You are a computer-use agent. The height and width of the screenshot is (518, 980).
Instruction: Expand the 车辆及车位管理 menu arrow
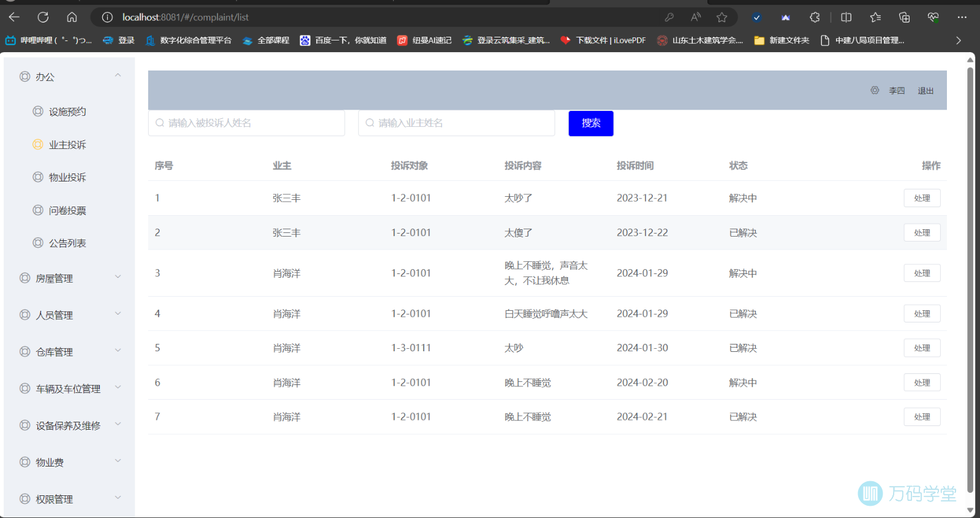(x=118, y=387)
